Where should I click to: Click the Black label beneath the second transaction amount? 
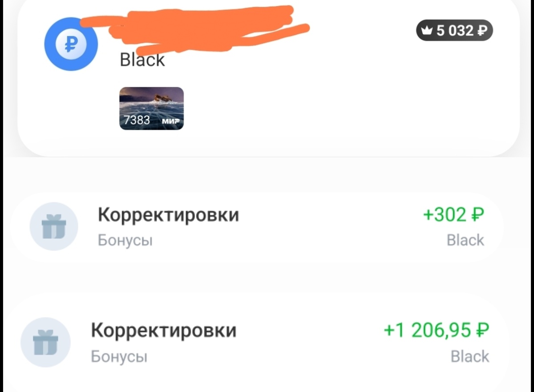469,356
